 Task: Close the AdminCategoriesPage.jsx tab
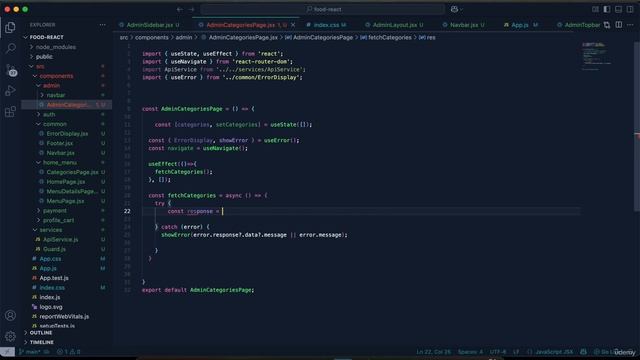(x=293, y=25)
